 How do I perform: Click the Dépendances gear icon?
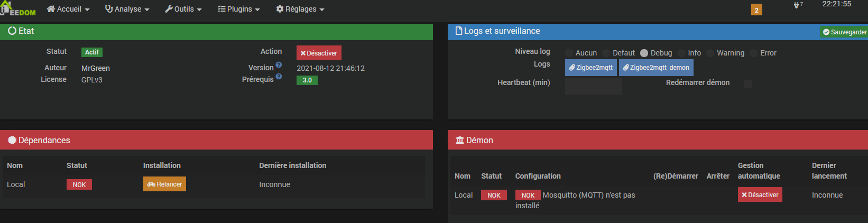(x=12, y=140)
